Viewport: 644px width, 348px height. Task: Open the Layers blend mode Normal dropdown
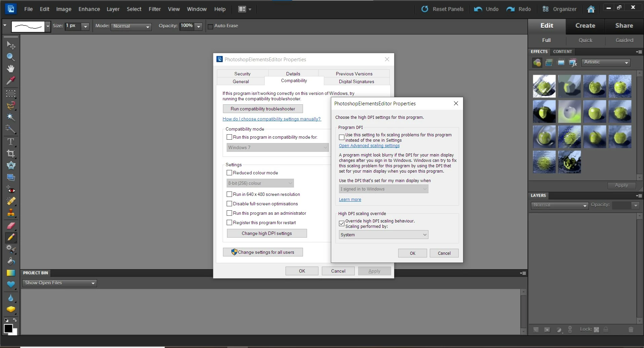point(560,205)
